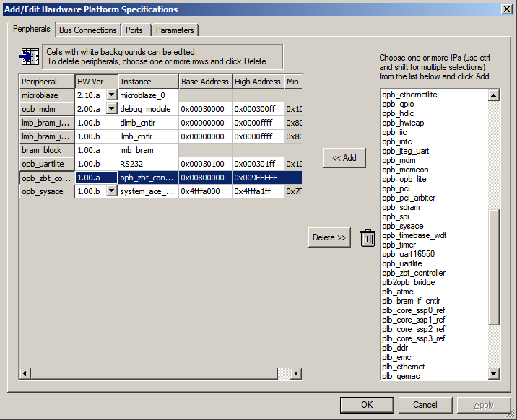The height and width of the screenshot is (420, 517).
Task: Click the << Add button
Action: pos(344,158)
